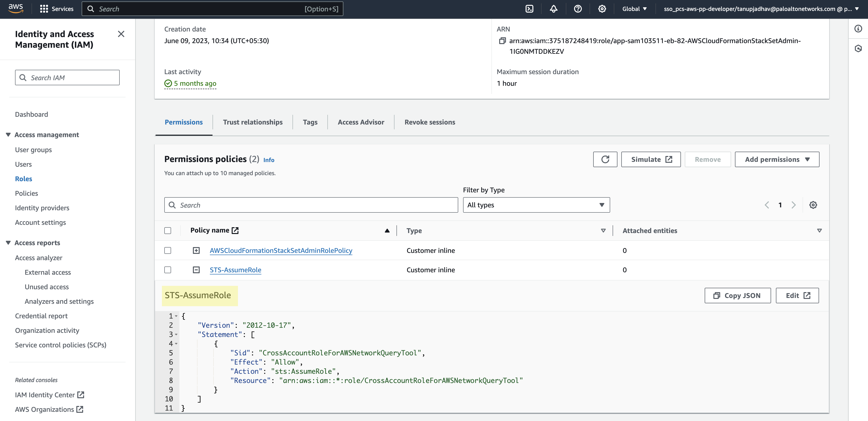
Task: Open Credential report in sidebar
Action: [41, 316]
